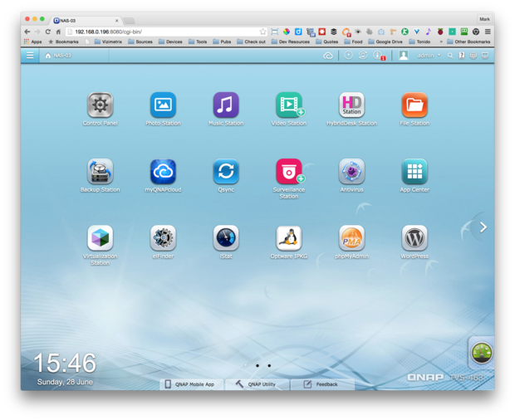Click the browser home button
Screen dimensions: 515x420
(58, 32)
